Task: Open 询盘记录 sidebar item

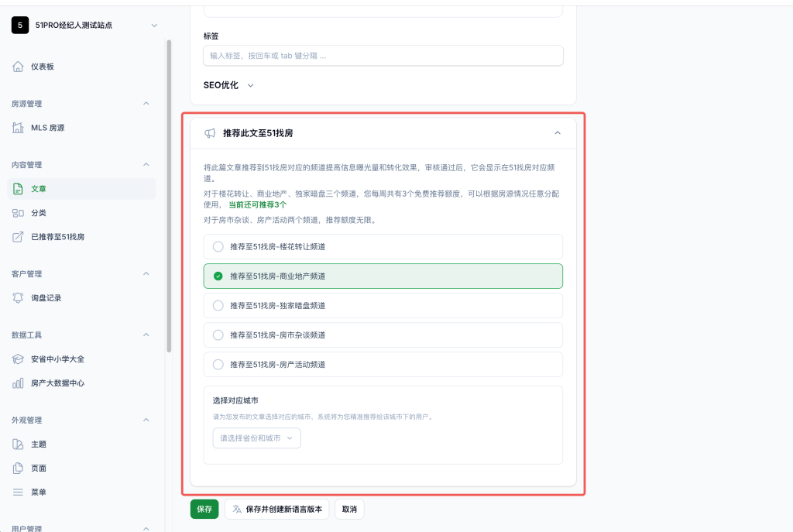Action: pos(81,298)
